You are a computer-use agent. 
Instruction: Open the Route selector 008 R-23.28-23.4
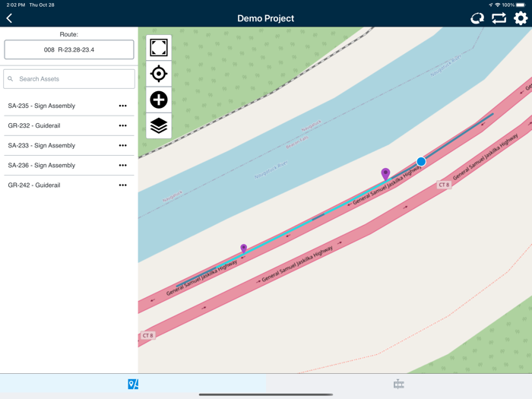(69, 49)
